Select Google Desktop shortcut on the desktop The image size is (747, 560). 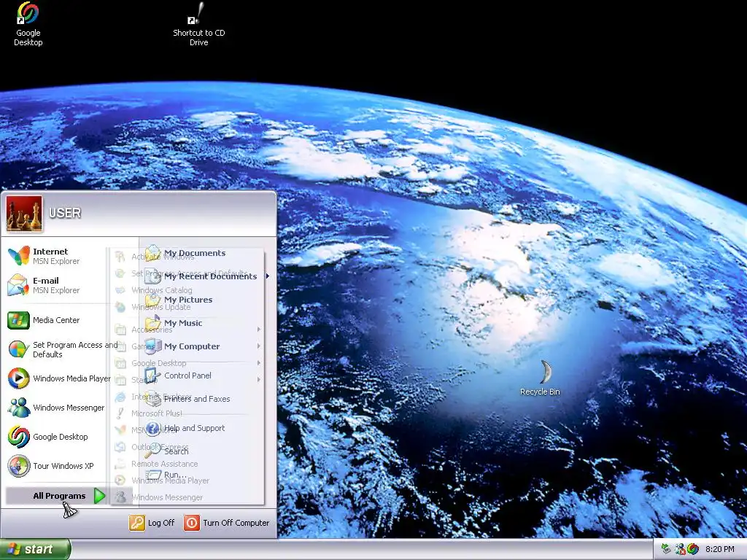(x=28, y=24)
